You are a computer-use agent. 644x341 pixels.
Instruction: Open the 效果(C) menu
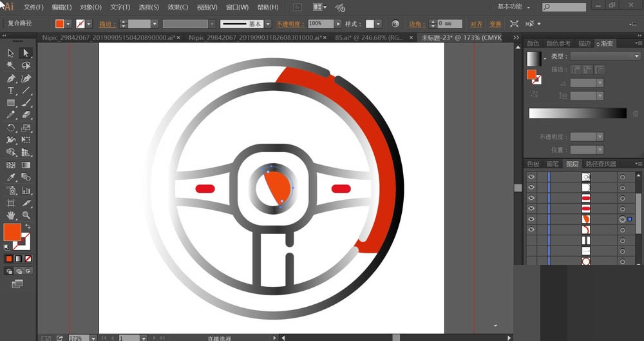click(x=178, y=7)
